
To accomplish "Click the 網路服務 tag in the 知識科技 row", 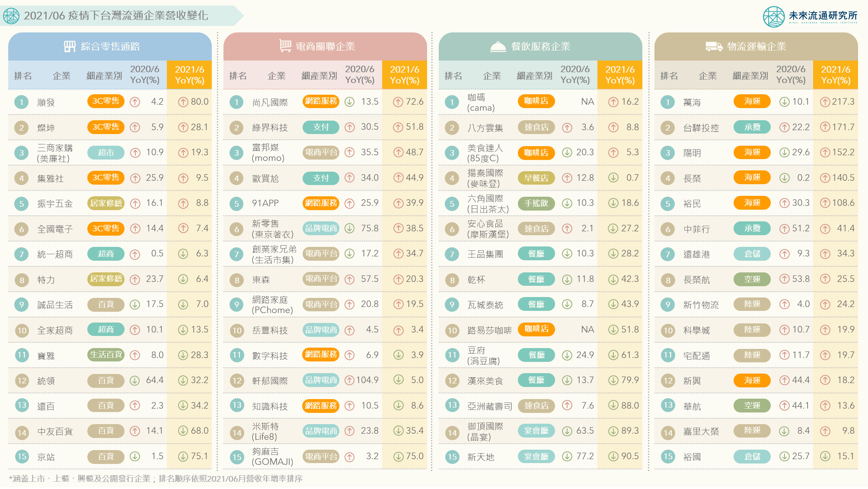I will 321,406.
